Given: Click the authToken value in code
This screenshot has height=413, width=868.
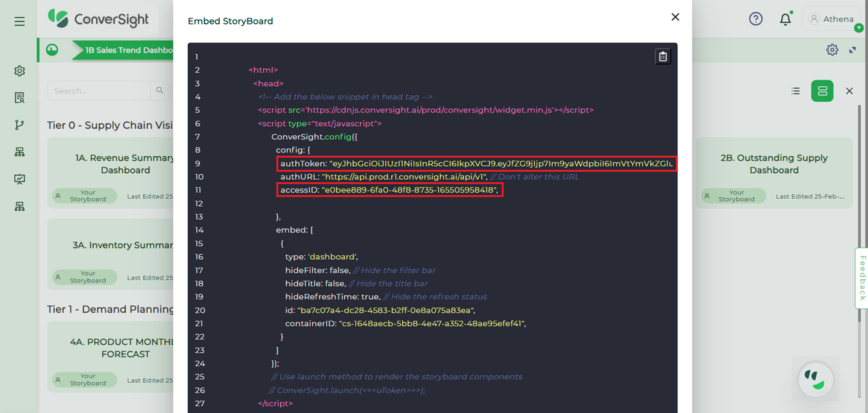Looking at the screenshot, I should pos(501,164).
